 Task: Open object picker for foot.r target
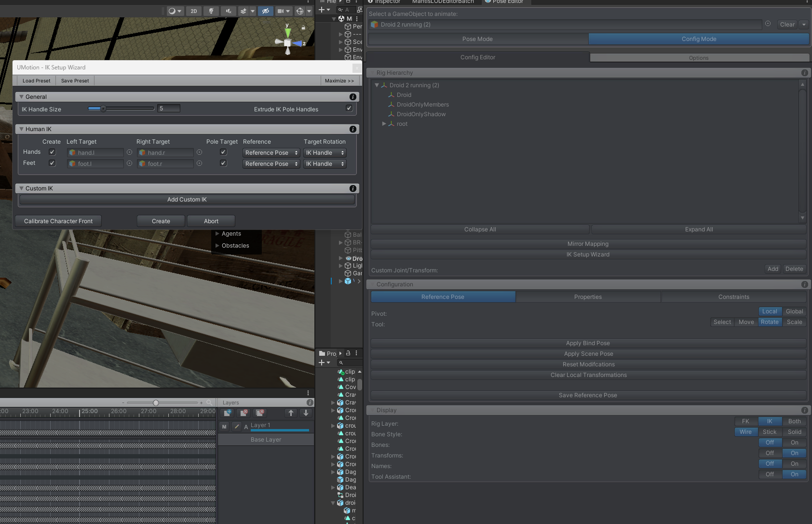coord(199,163)
